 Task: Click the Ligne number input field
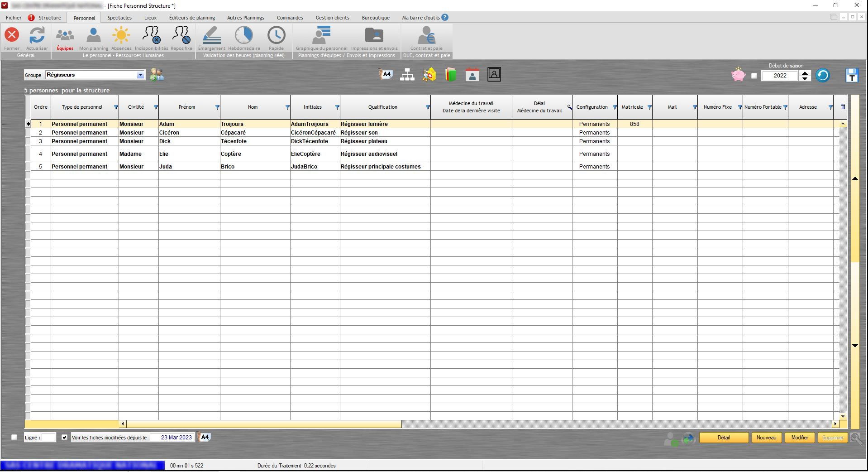(48, 438)
